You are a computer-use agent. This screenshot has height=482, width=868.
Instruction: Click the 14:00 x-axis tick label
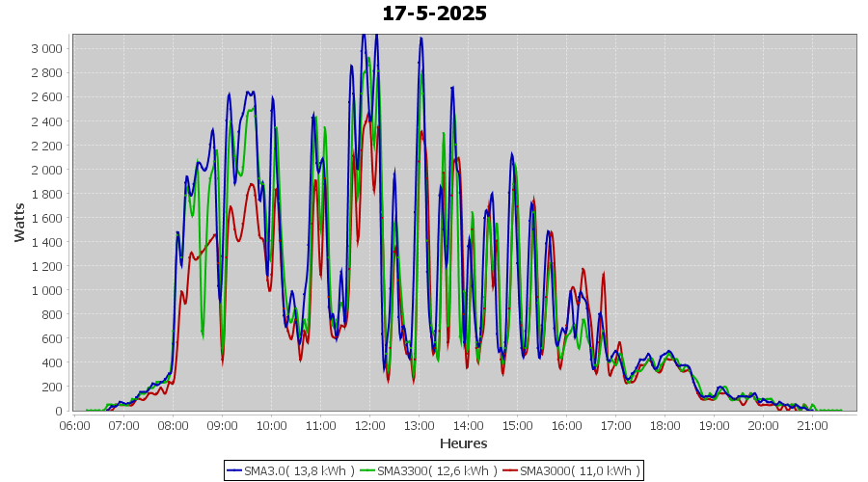[469, 425]
